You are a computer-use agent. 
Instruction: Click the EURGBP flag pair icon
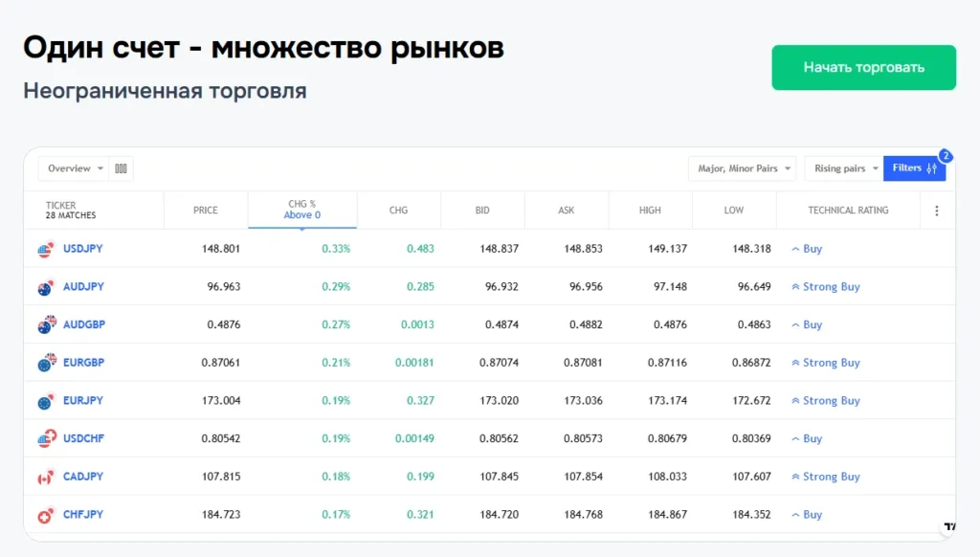click(45, 363)
